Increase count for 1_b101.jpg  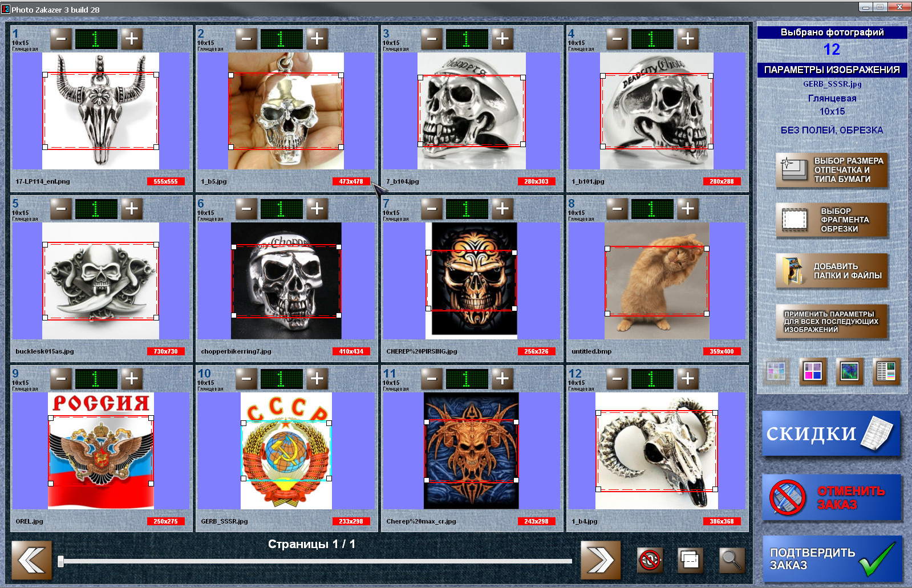pyautogui.click(x=687, y=39)
